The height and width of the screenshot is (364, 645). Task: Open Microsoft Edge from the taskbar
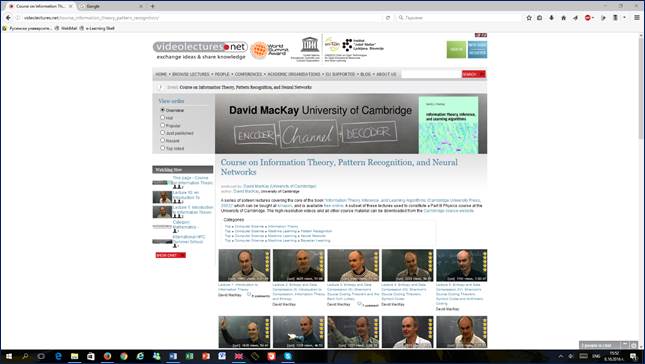58,356
